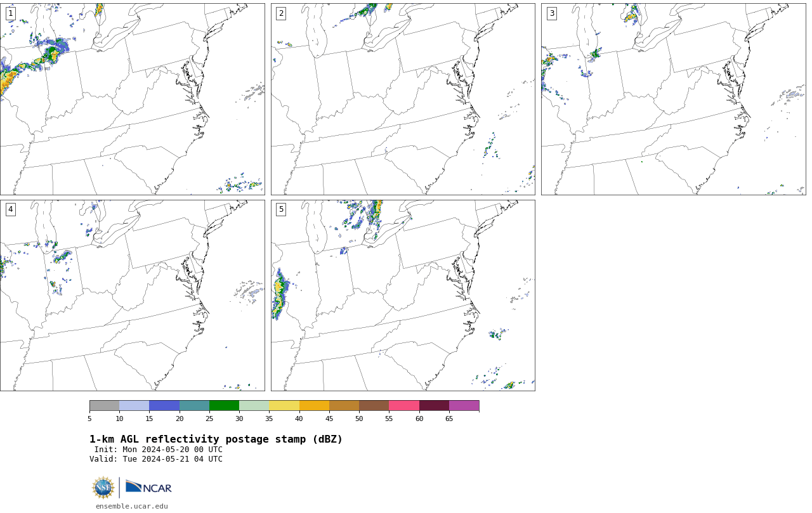Click the panel number label 5
Screen dimensions: 812x513
coord(281,209)
